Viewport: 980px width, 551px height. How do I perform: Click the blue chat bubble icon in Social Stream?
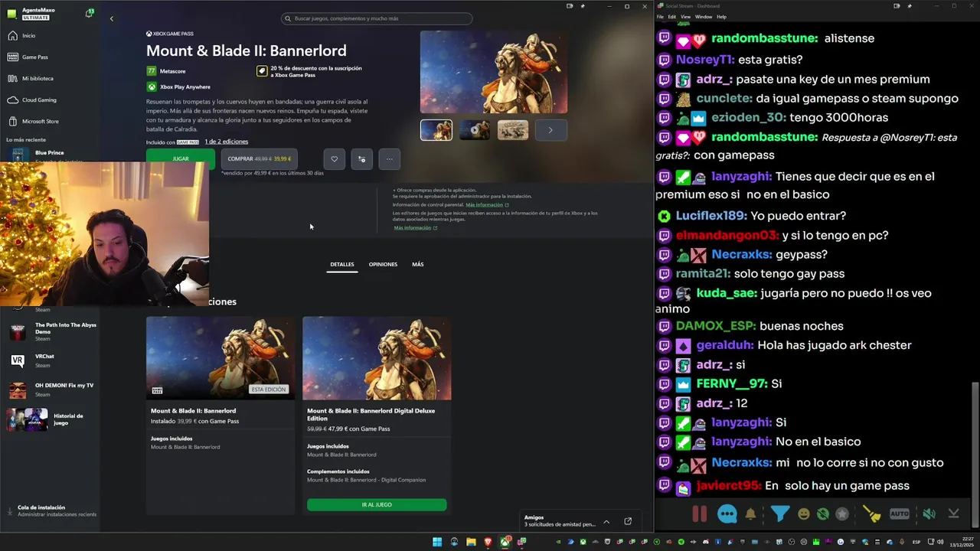pos(727,514)
